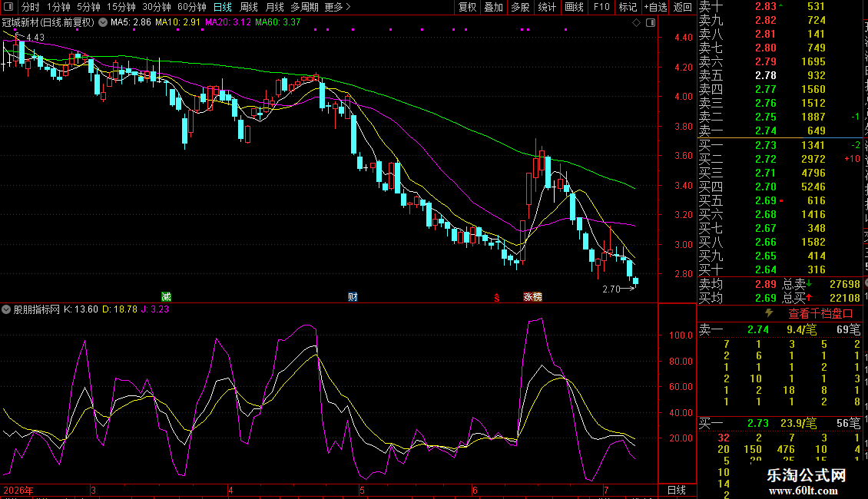Screen dimensions: 868x499
Task: Click the 总卖 volume 27698
Action: [x=845, y=284]
